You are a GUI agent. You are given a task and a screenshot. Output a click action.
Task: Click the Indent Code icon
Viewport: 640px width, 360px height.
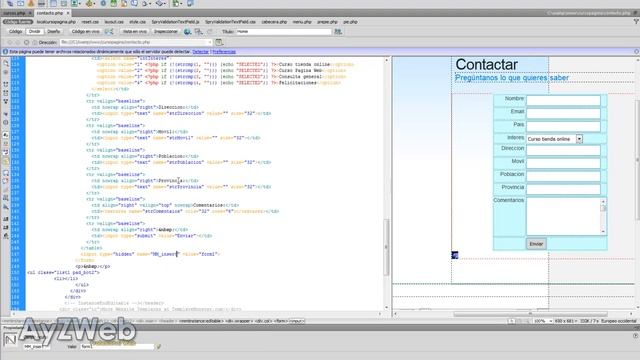pos(6,219)
